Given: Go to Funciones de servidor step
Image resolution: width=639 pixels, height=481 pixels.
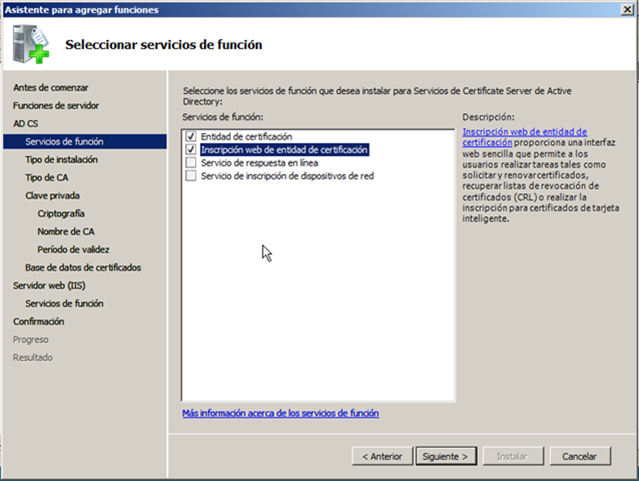Looking at the screenshot, I should click(55, 106).
